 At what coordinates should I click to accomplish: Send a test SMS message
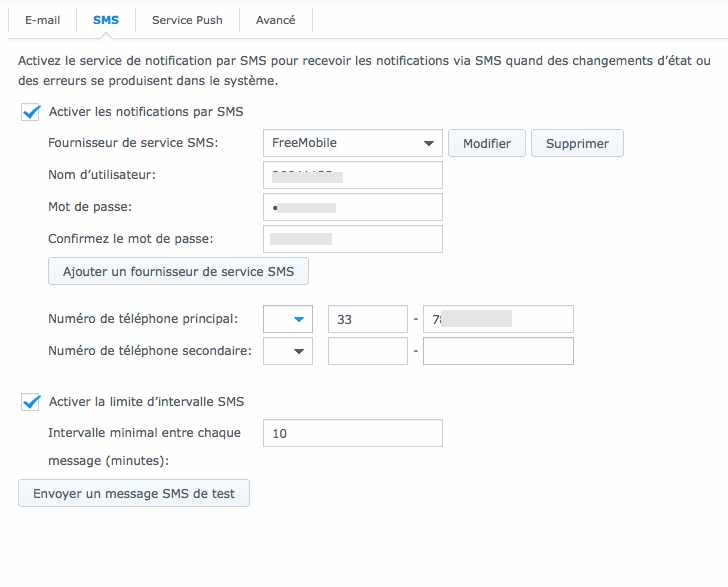coord(134,493)
